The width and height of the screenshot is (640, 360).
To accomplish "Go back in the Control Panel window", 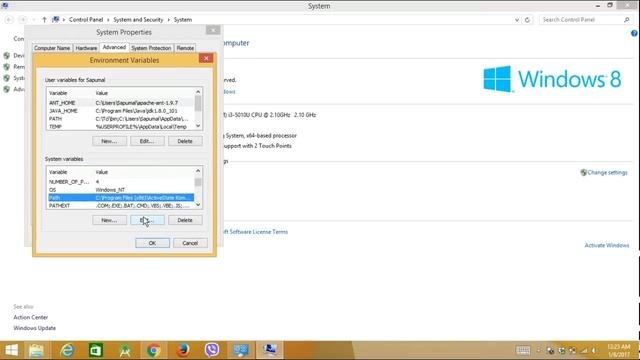I will (x=9, y=20).
